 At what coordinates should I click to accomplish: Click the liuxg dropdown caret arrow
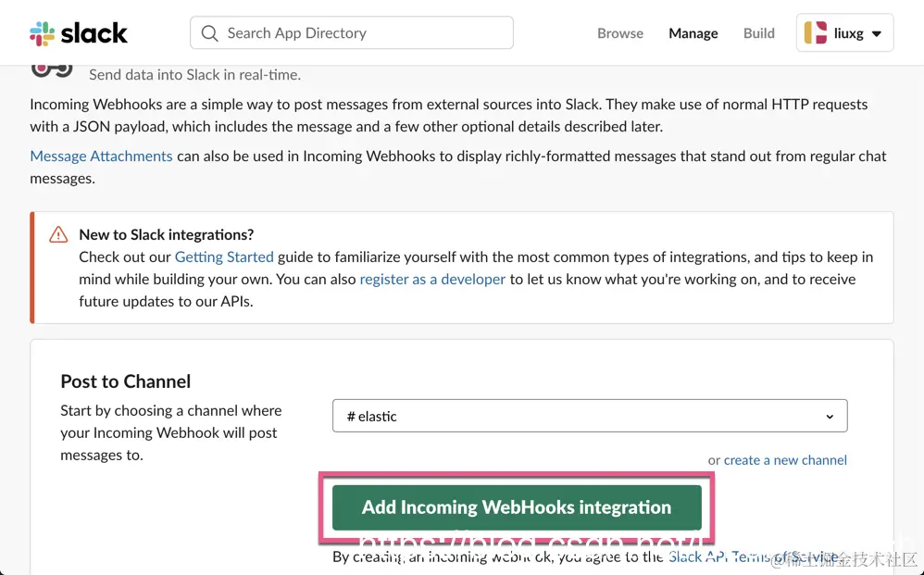tap(876, 33)
